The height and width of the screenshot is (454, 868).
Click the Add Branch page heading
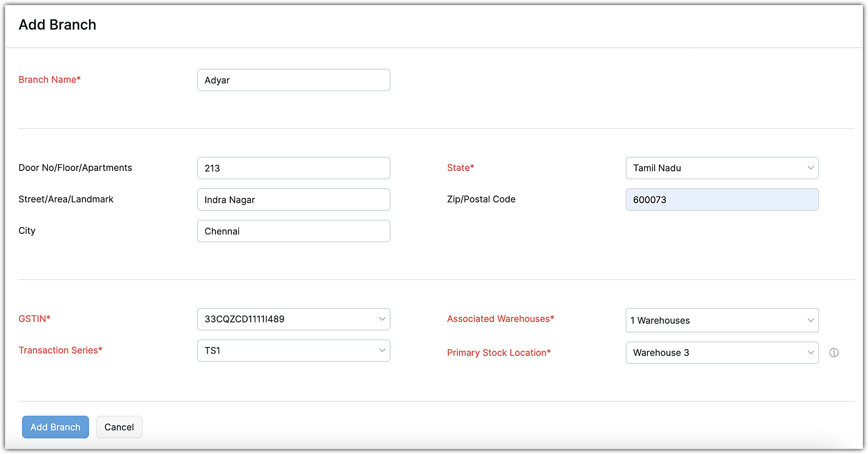(57, 25)
